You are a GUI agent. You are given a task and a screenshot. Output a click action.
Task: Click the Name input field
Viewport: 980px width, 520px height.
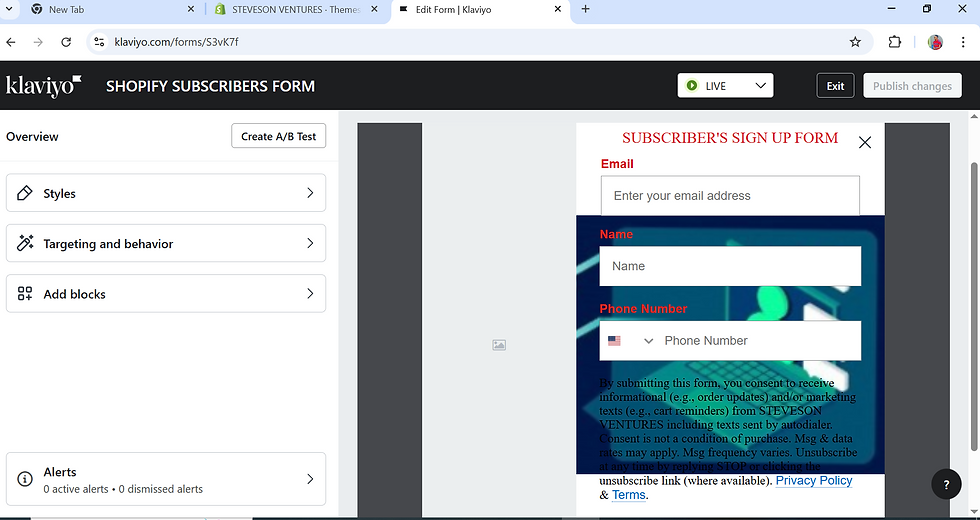(730, 266)
